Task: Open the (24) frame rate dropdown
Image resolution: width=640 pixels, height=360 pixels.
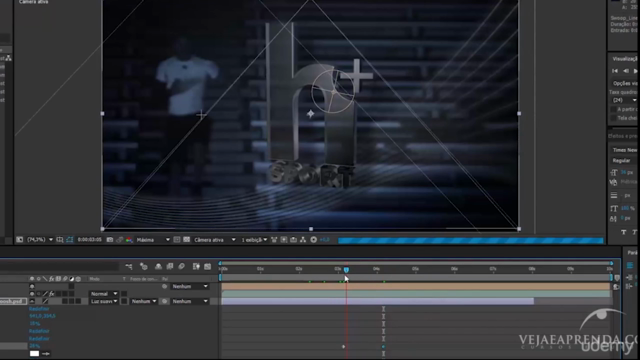Action: [x=624, y=100]
